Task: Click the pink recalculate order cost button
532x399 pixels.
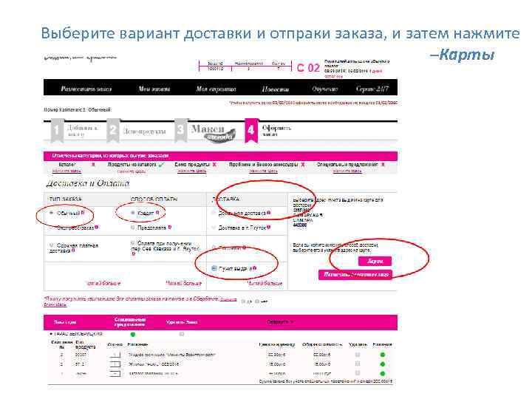Action: pyautogui.click(x=355, y=274)
